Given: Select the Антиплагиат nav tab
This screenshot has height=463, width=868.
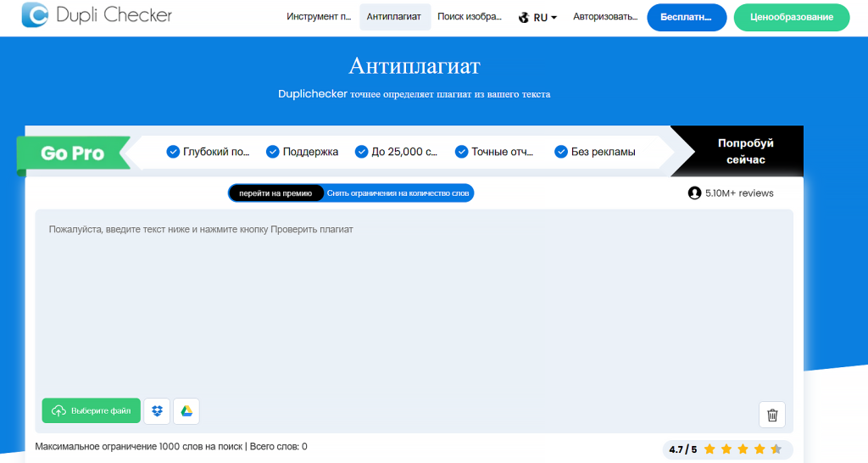Looking at the screenshot, I should 394,17.
